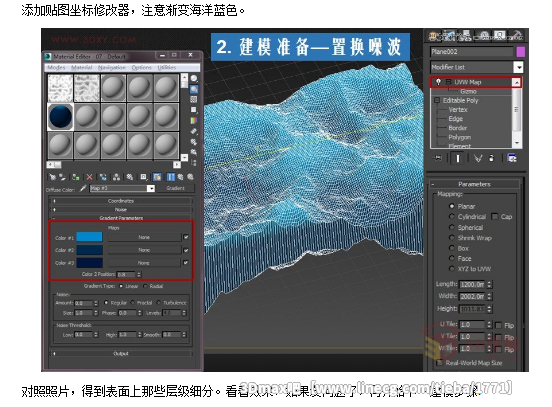The width and height of the screenshot is (552, 407).
Task: Click the Go to Parent icon
Action: 181,177
